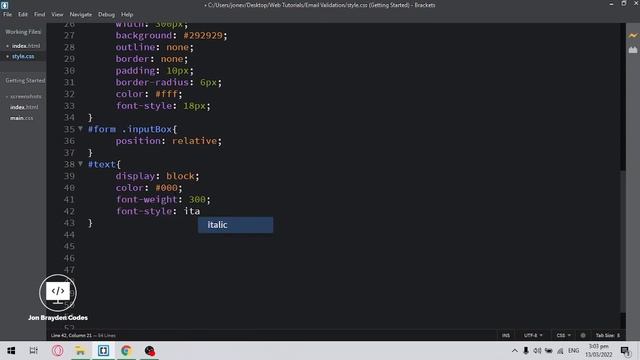Viewport: 640px width, 360px height.
Task: Click the #000 color value on line 40
Action: point(166,188)
